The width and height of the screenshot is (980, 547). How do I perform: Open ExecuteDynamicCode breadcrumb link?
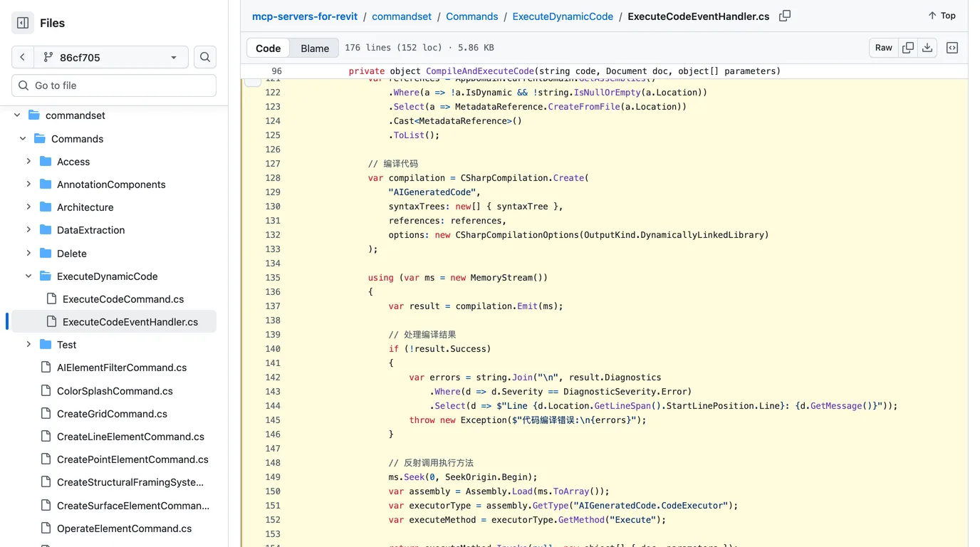563,16
